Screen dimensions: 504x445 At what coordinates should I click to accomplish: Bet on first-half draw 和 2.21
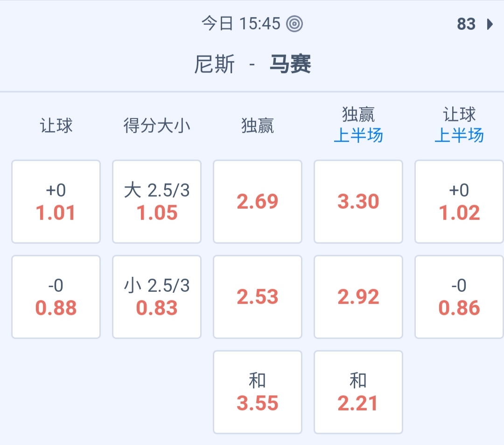click(358, 392)
